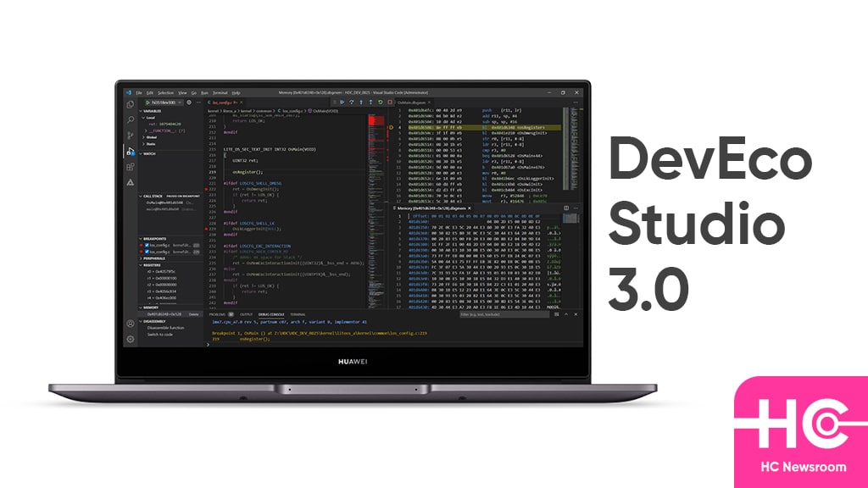Click Step Over in the debug toolbar
Screen dimensions: 868x488
(x=352, y=103)
